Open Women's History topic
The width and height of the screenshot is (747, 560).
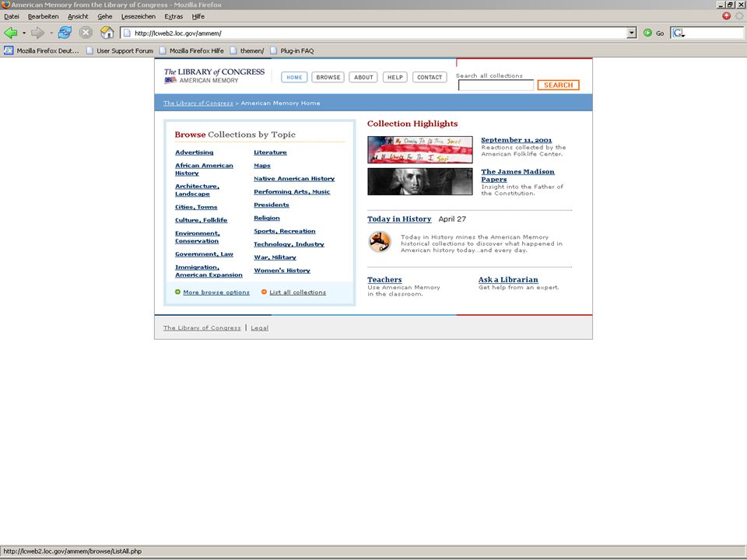point(282,271)
